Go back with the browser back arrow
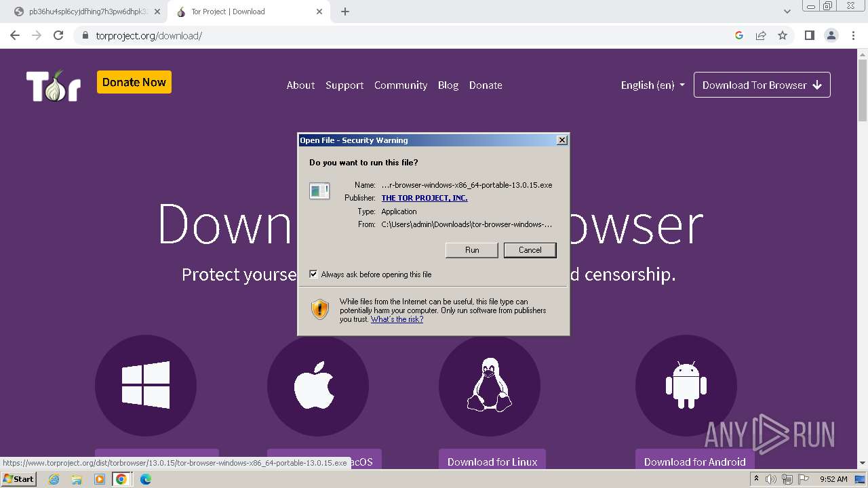Viewport: 868px width, 488px height. [x=15, y=35]
